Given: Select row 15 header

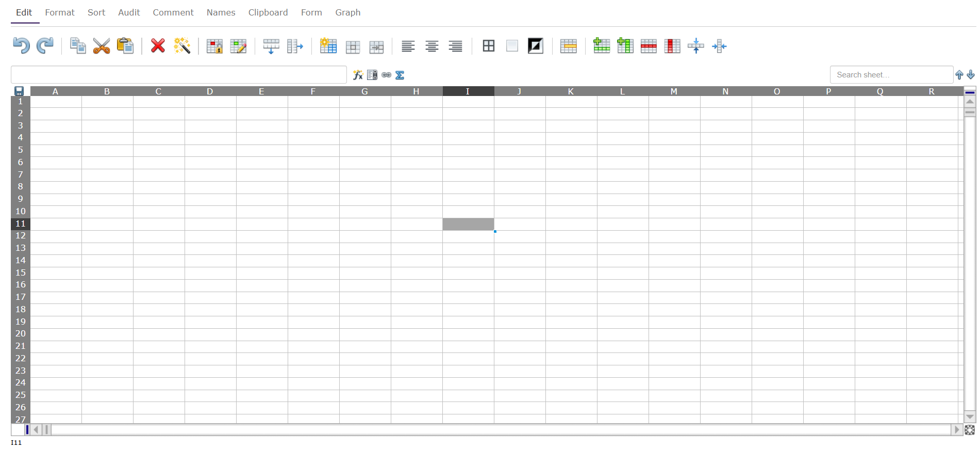Looking at the screenshot, I should point(21,272).
